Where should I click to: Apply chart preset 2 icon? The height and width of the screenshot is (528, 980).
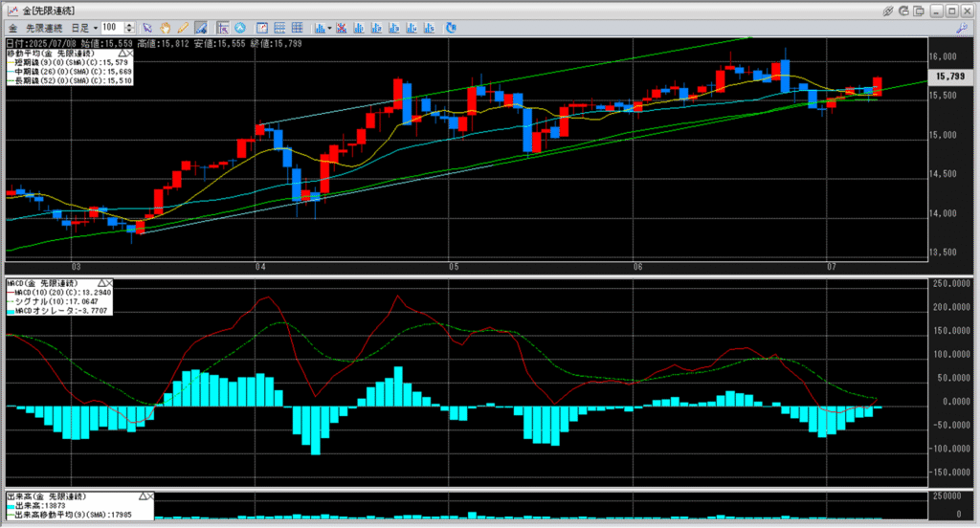tap(376, 28)
